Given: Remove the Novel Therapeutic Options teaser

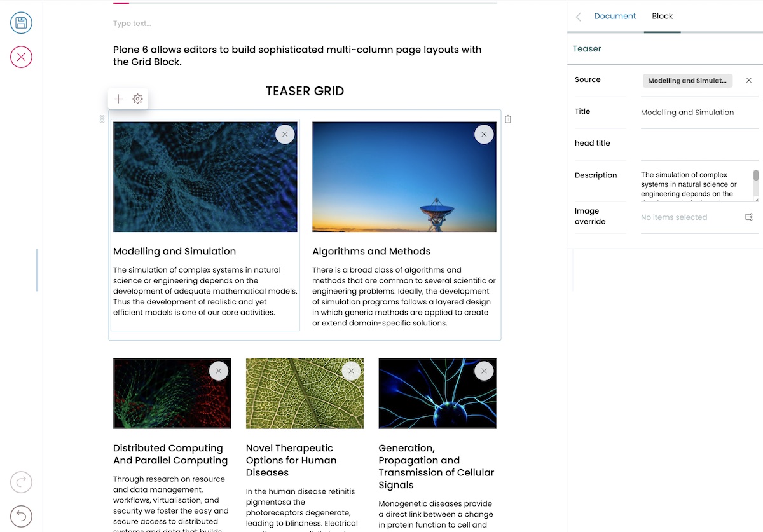Looking at the screenshot, I should 351,371.
